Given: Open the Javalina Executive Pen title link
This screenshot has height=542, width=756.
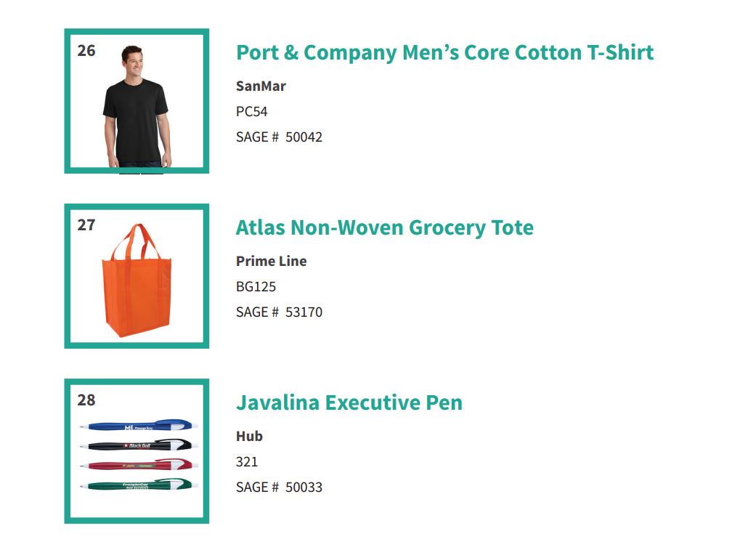Looking at the screenshot, I should click(x=349, y=403).
